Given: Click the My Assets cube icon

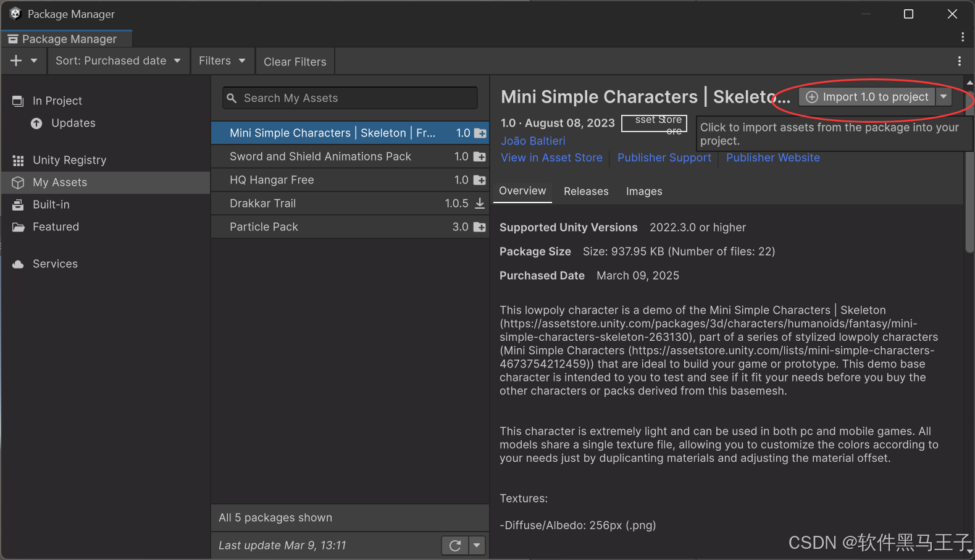Looking at the screenshot, I should pos(18,183).
